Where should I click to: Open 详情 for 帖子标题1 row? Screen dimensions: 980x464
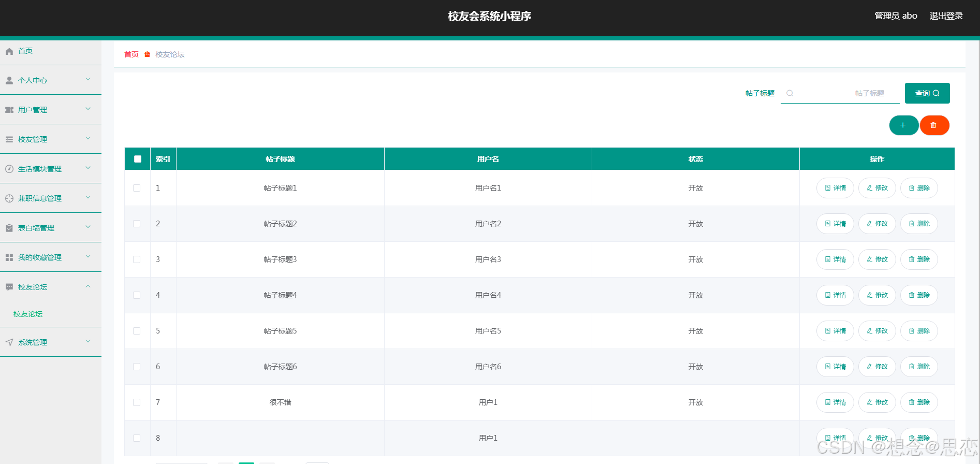[835, 188]
